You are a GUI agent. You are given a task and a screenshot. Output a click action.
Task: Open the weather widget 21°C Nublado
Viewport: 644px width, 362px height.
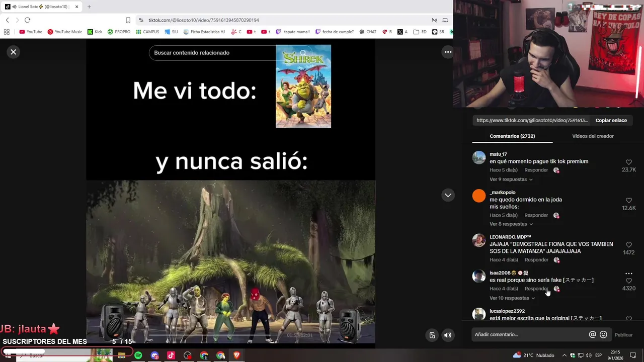click(x=533, y=355)
